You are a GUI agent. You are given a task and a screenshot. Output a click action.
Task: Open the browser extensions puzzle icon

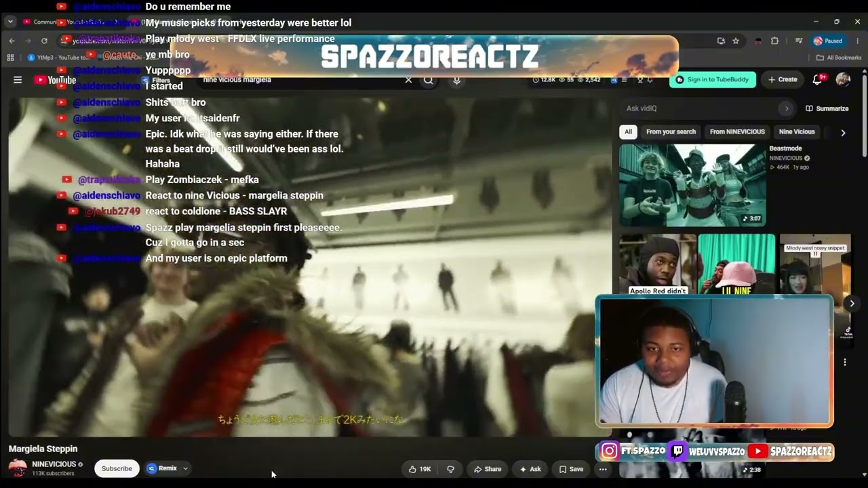tap(775, 41)
